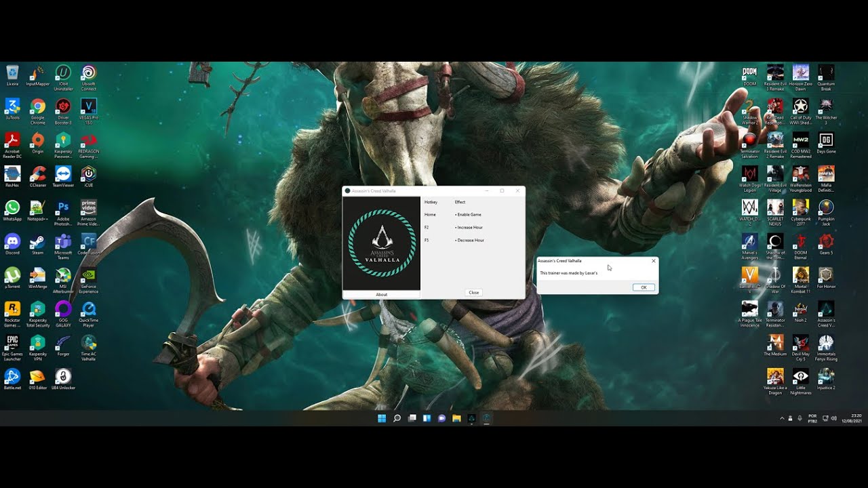The image size is (868, 488).
Task: Select the 'Increase Hour' effect text
Action: pos(469,228)
